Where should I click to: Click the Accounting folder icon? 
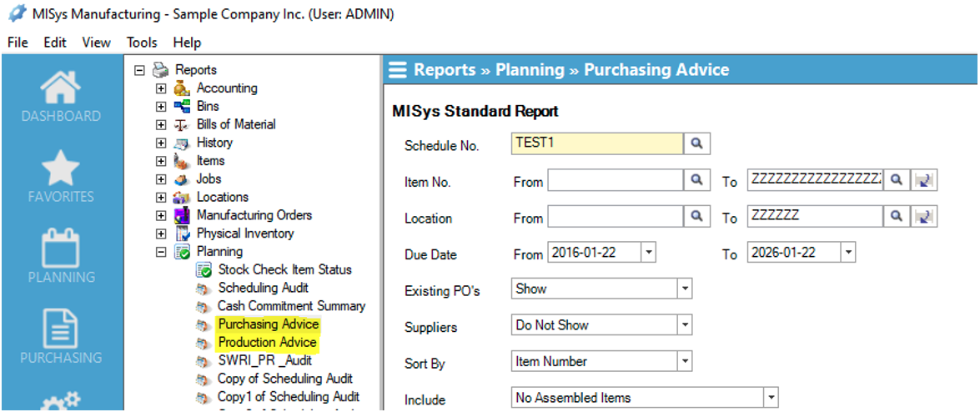click(x=182, y=88)
